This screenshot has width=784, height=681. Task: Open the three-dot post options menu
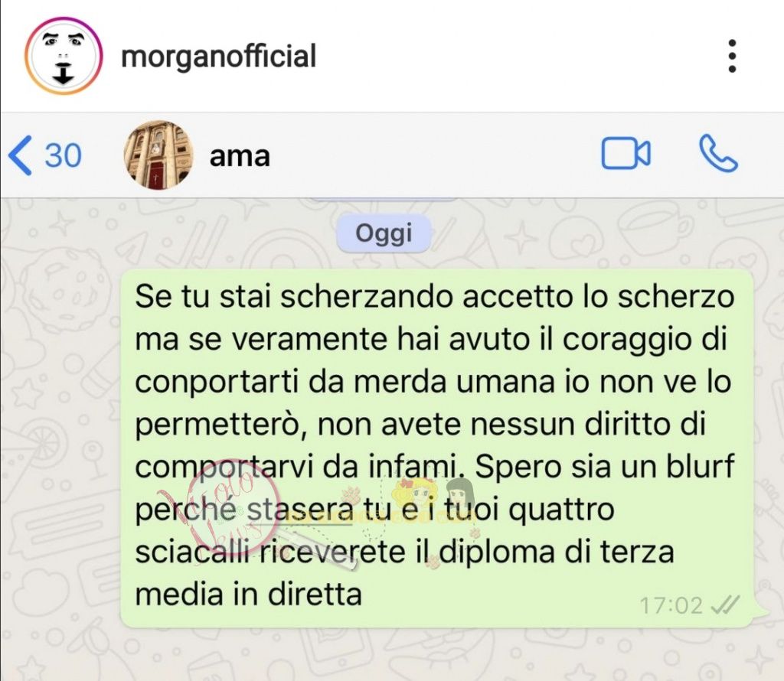(732, 56)
